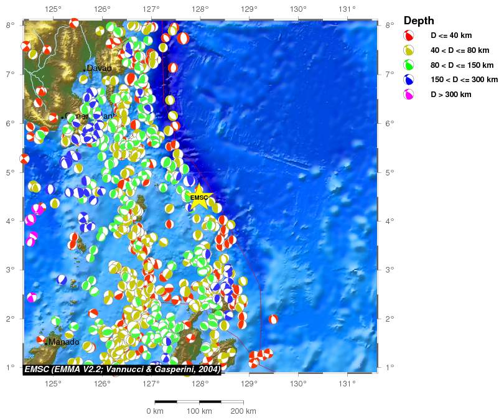
Task: Click the EMSC EMMA V2.2 credit text
Action: tap(122, 370)
